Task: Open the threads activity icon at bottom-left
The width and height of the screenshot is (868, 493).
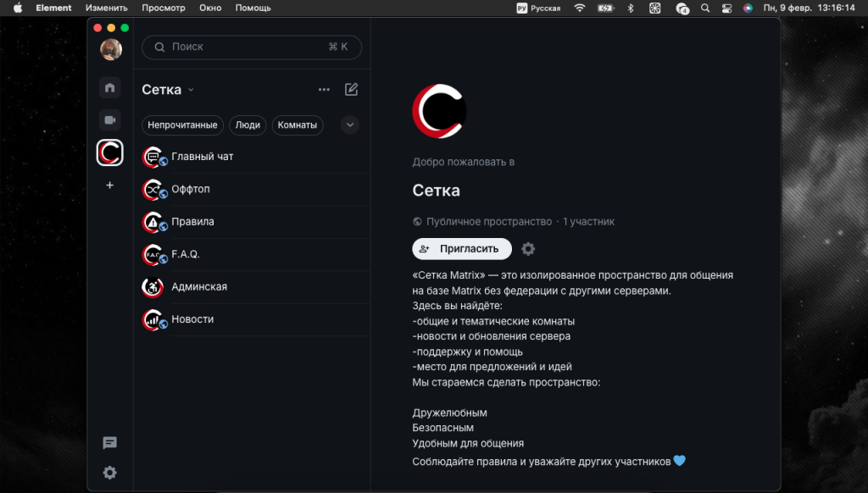Action: pyautogui.click(x=109, y=443)
